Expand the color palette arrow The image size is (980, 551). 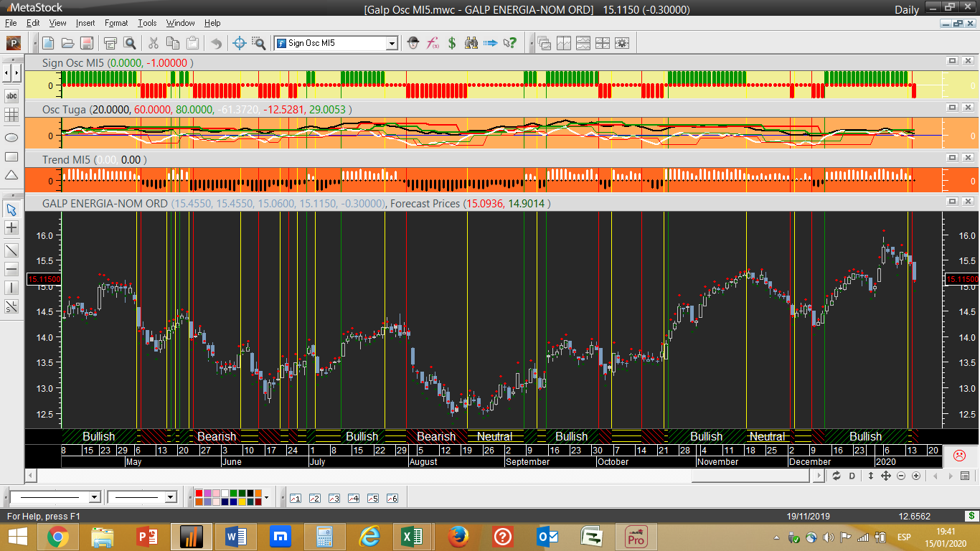pos(266,497)
